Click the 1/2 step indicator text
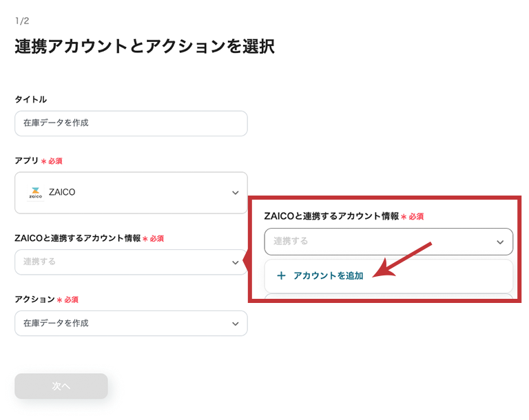529x420 pixels. [22, 21]
